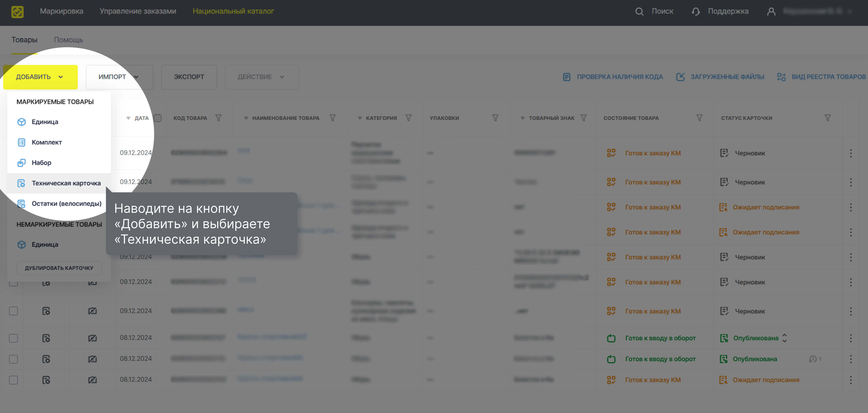
Task: Click filter icon in Статус карточки column
Action: pyautogui.click(x=827, y=118)
